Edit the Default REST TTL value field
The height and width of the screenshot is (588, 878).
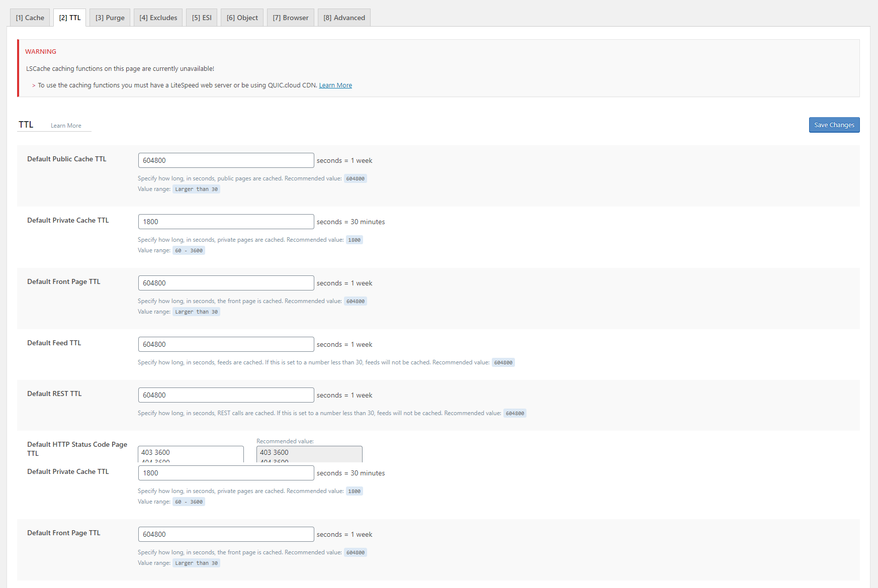pyautogui.click(x=226, y=395)
